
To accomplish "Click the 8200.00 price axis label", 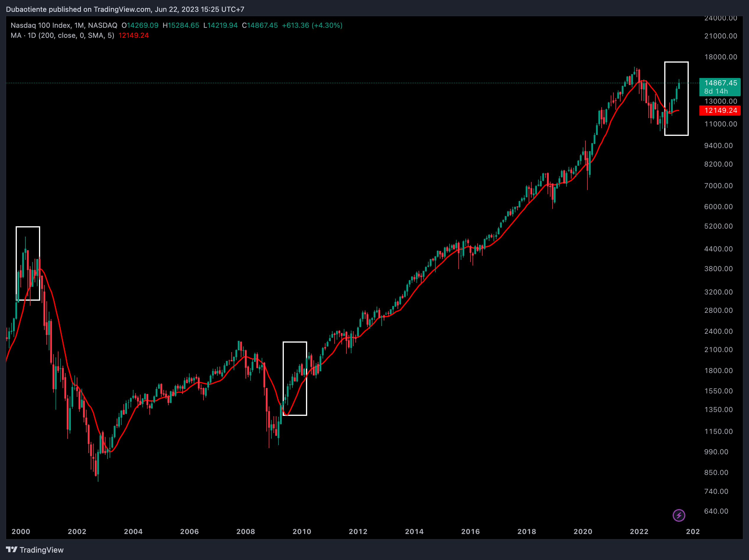I will tap(718, 164).
